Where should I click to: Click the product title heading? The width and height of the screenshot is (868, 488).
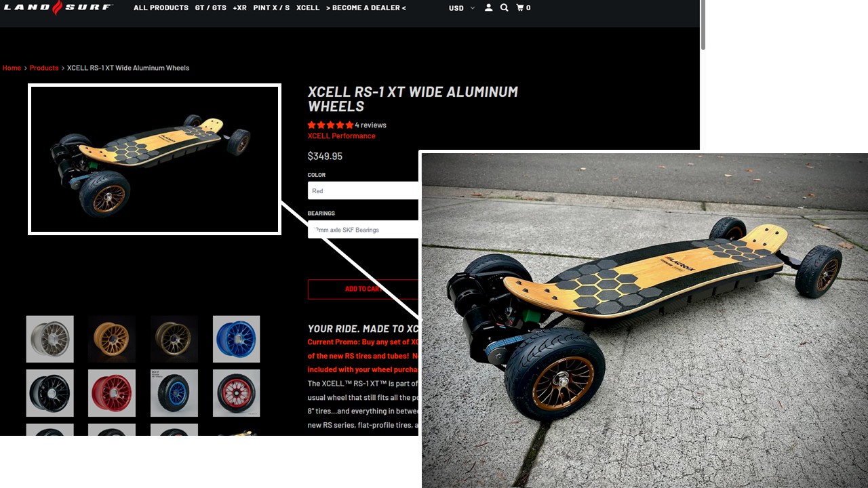pyautogui.click(x=412, y=99)
